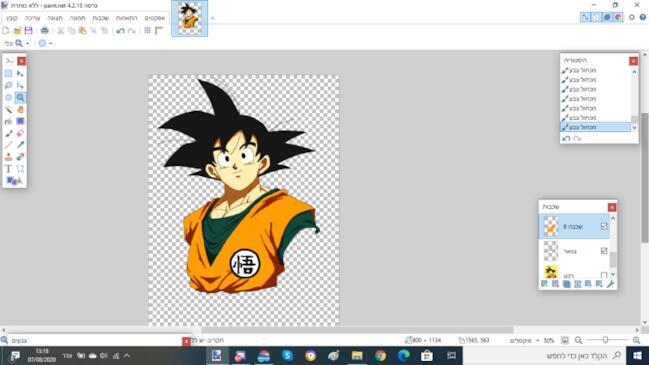Select the Clone Stamp tool
The width and height of the screenshot is (649, 365).
[x=8, y=157]
